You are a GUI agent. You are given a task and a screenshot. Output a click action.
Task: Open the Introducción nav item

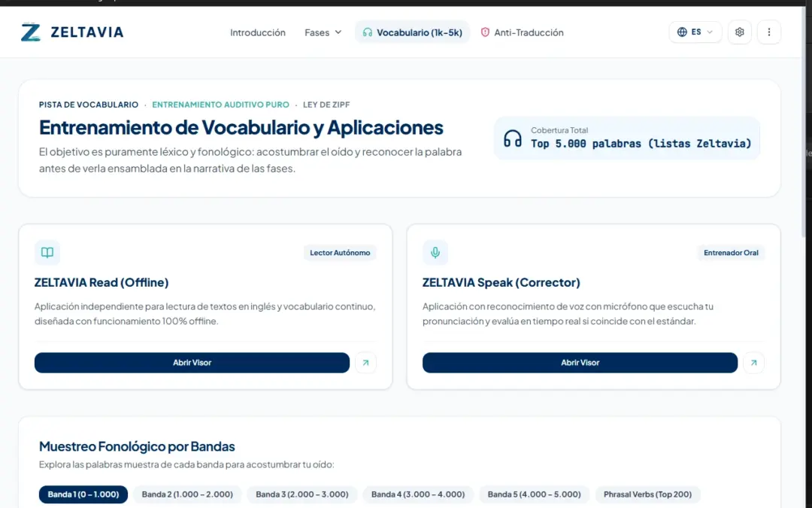(x=257, y=32)
